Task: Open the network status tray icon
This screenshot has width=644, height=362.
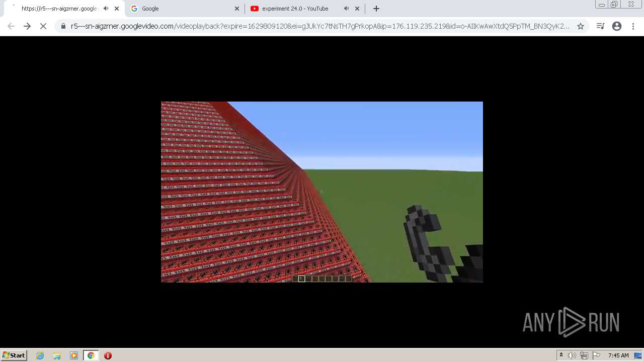Action: click(584, 355)
